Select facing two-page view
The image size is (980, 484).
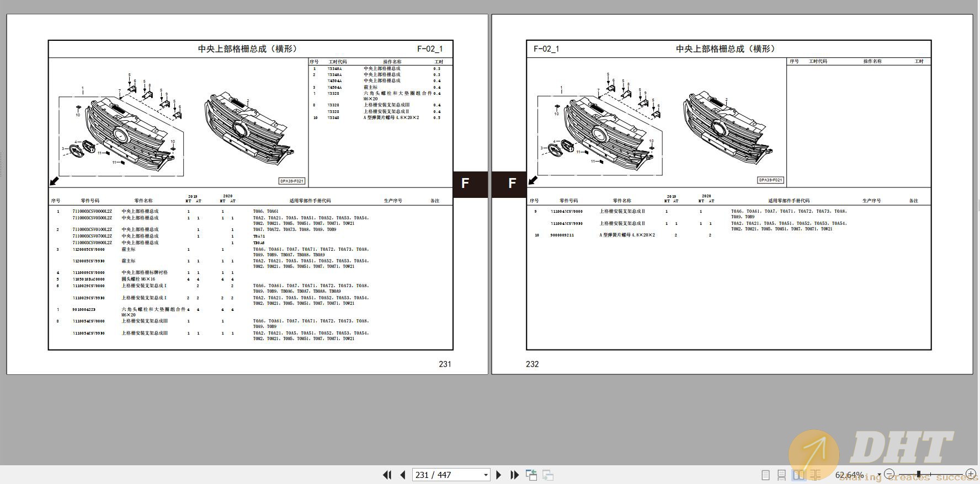coord(798,475)
